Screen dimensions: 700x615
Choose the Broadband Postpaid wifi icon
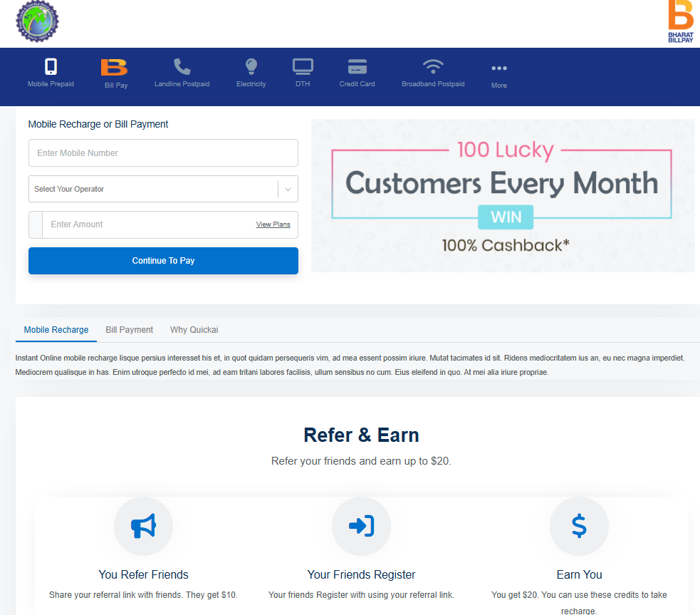pos(433,66)
